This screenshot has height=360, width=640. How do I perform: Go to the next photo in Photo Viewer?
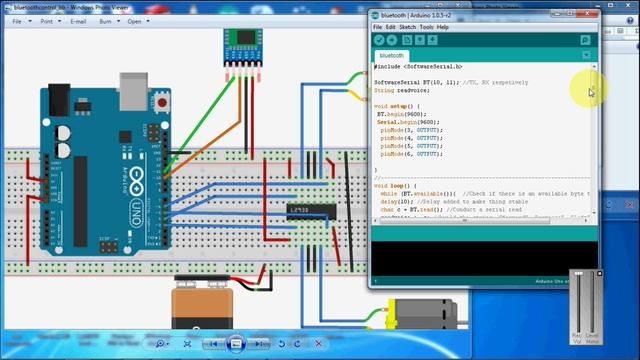pyautogui.click(x=259, y=344)
